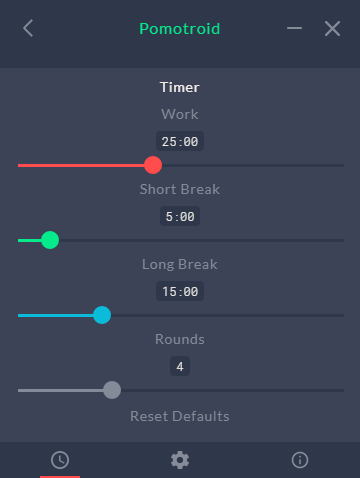Screen dimensions: 360x478
Task: Click the Pomotroid title text
Action: point(180,29)
